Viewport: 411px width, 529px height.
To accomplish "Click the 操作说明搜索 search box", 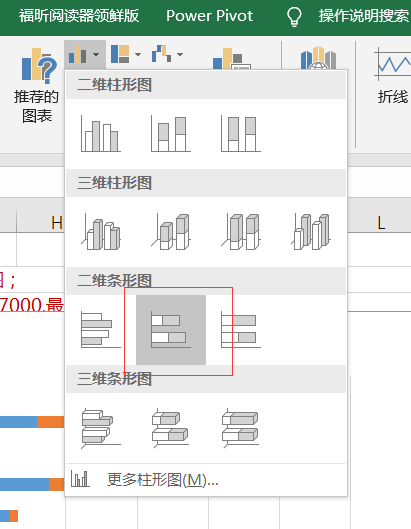I will click(364, 16).
